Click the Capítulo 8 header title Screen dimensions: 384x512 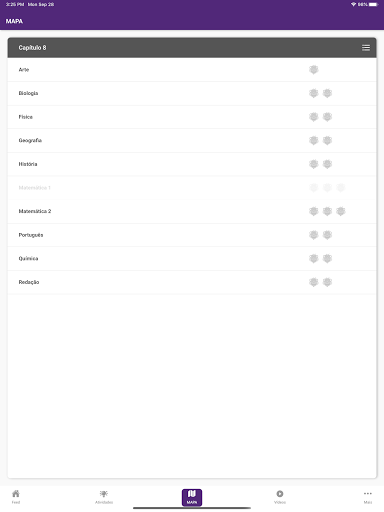tap(32, 48)
